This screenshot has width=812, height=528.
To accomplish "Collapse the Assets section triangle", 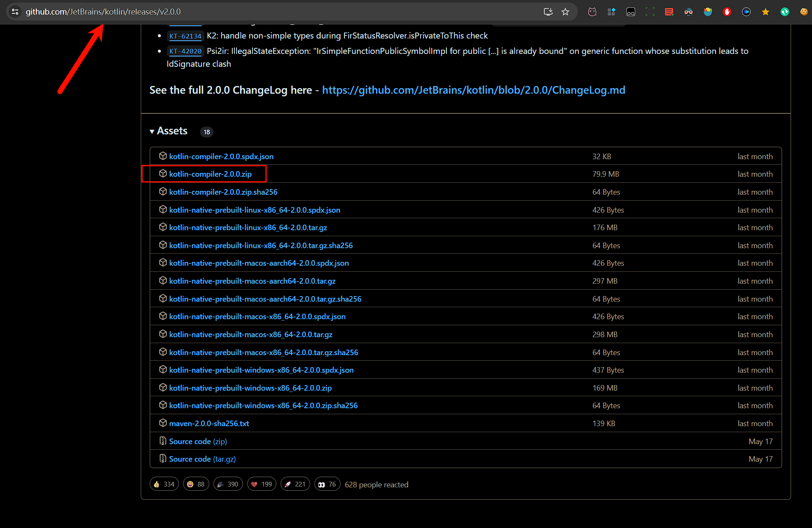I will [152, 131].
